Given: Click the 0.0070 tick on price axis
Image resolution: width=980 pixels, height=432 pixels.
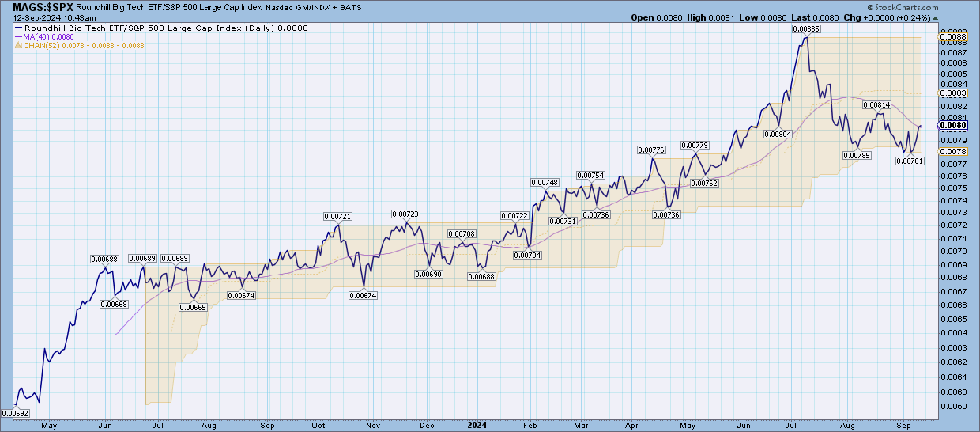Looking at the screenshot, I should coord(952,251).
